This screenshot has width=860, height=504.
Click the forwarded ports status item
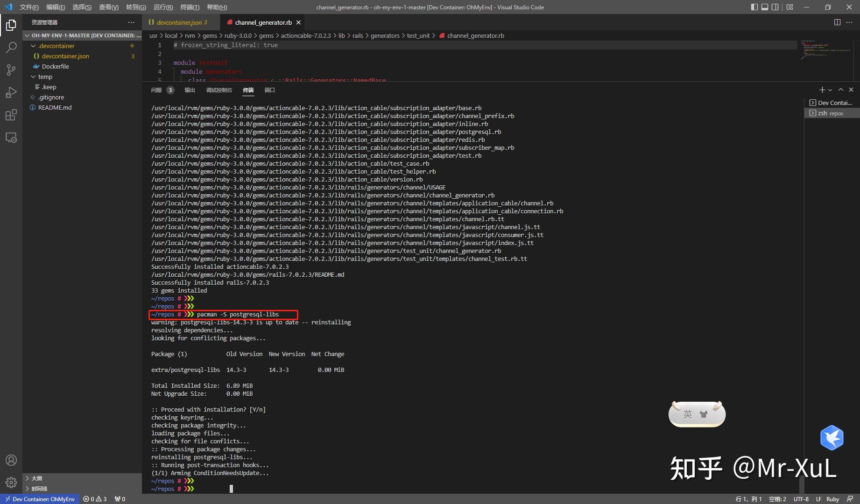coord(120,499)
